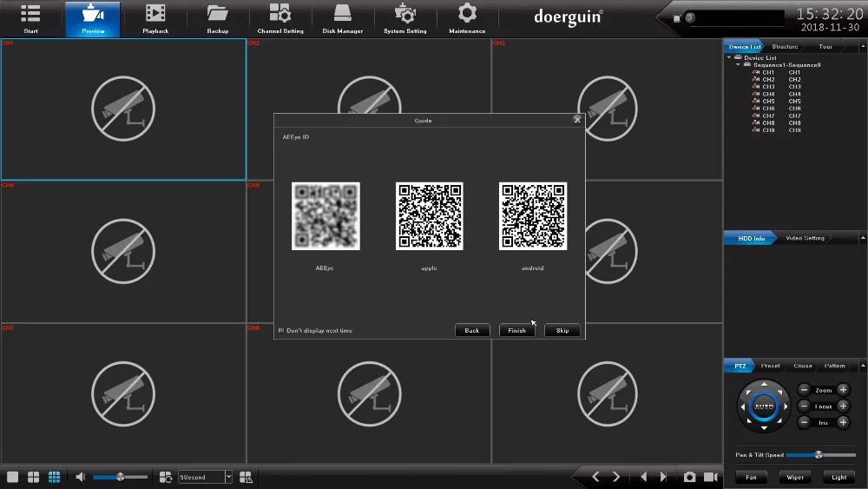
Task: Collapse Sequence1-Sequence9 tree node
Action: pos(738,65)
